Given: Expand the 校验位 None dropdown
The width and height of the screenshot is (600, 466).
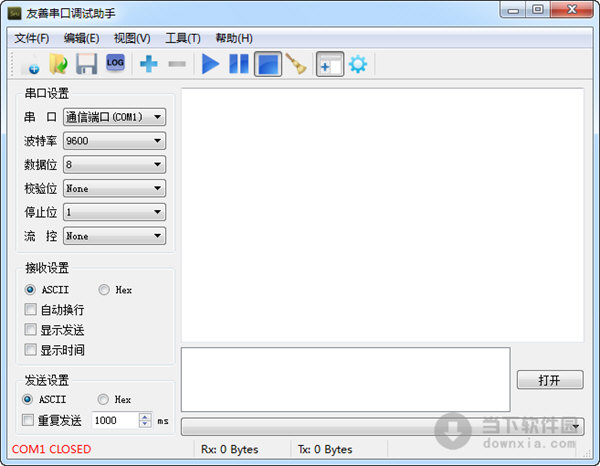Looking at the screenshot, I should (114, 188).
